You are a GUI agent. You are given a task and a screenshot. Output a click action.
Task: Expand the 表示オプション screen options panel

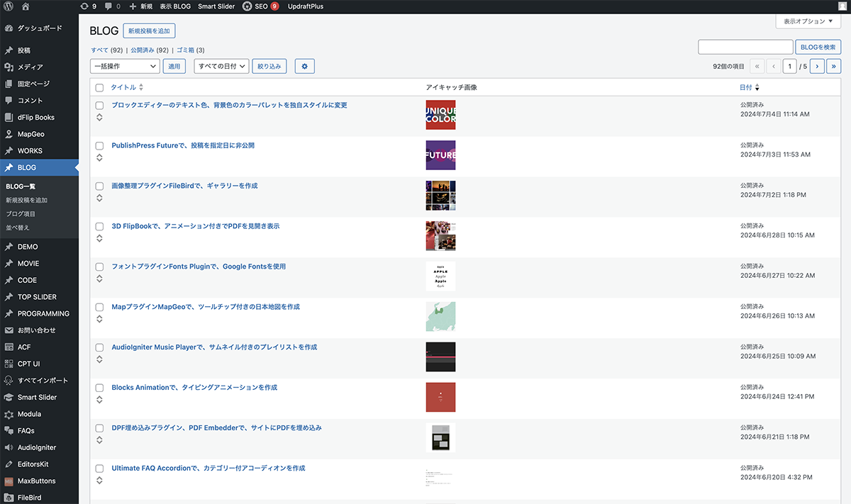coord(808,21)
